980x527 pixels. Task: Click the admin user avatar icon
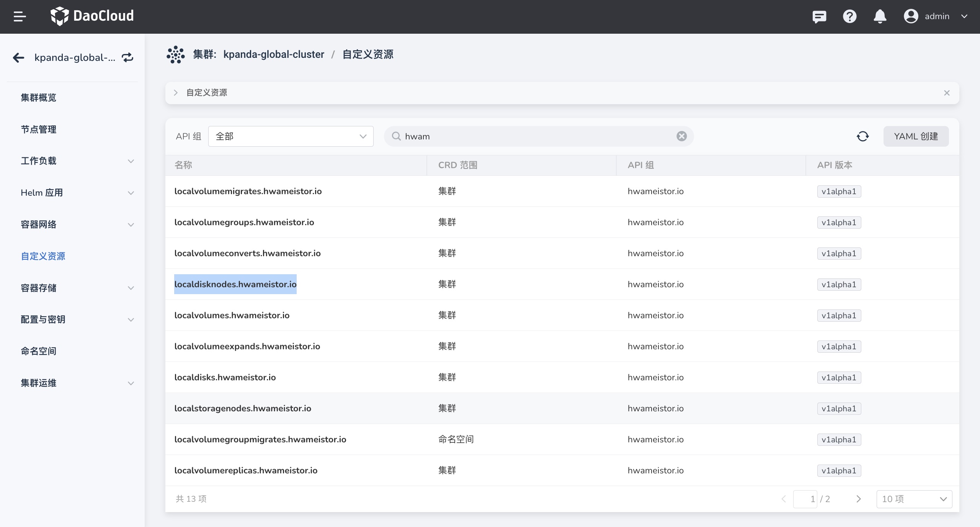pyautogui.click(x=911, y=16)
